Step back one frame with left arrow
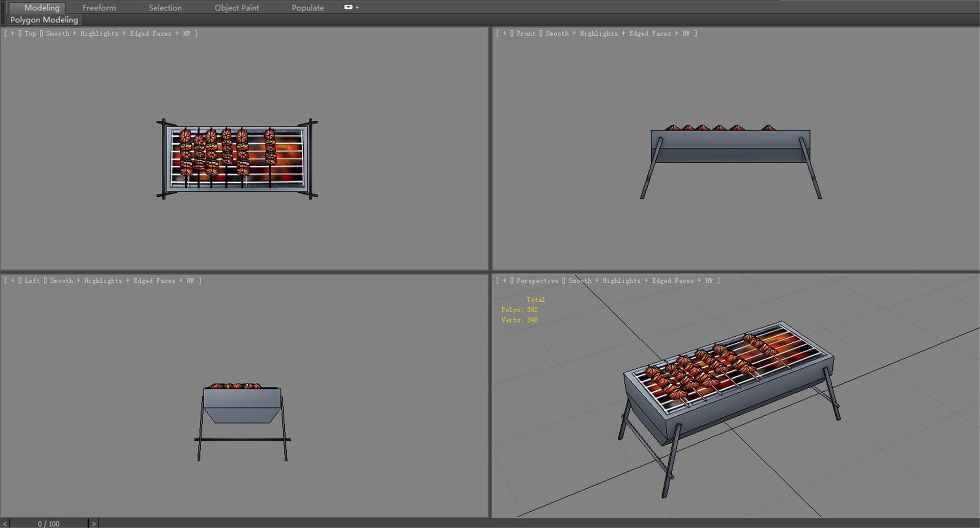Screen dimensions: 980x528 point(5,523)
